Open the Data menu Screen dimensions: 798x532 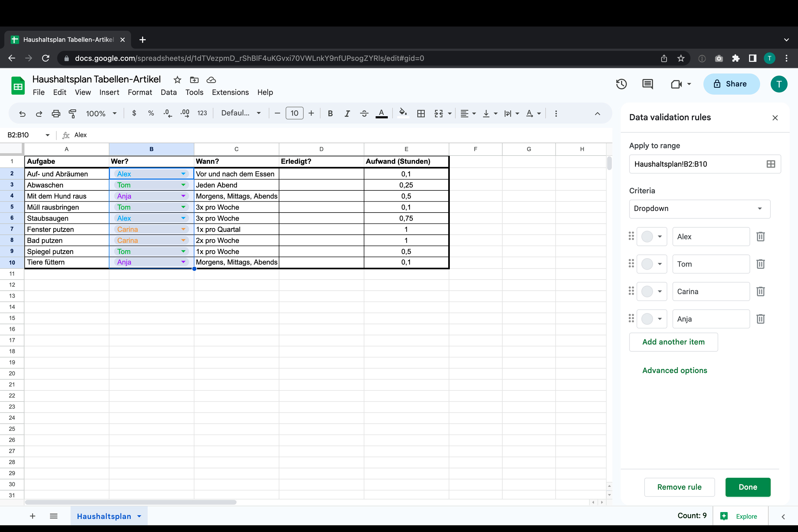point(169,92)
